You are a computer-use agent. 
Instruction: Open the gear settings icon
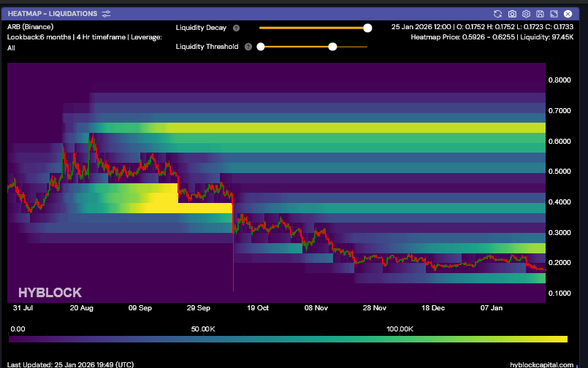pyautogui.click(x=526, y=14)
